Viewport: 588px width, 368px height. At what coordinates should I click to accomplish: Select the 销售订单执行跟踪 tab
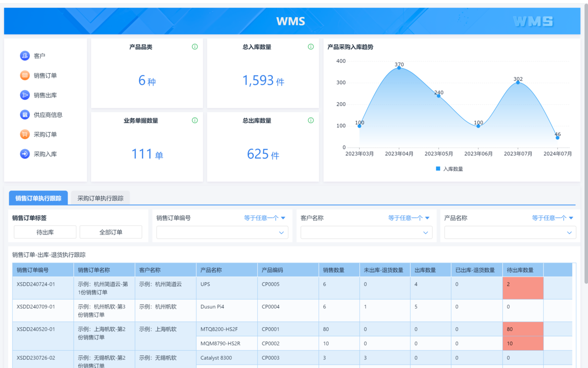tap(38, 198)
